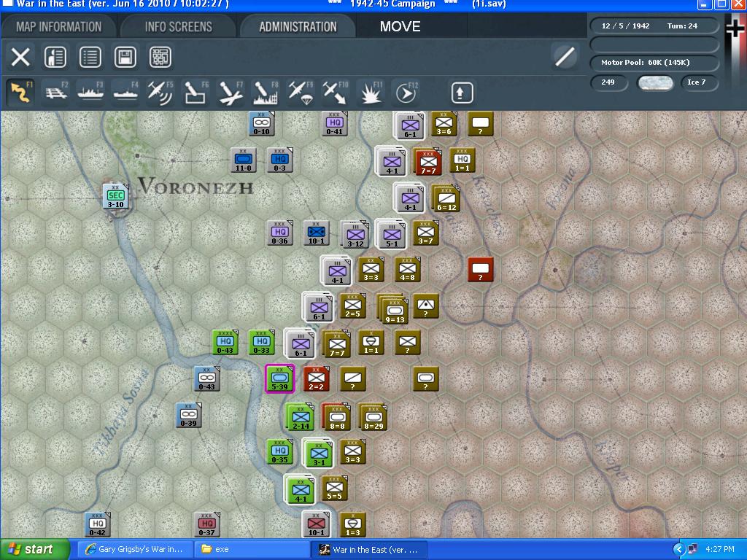Select the purple HQ 0-41 counter
Screen dimensions: 747x560
pyautogui.click(x=334, y=123)
